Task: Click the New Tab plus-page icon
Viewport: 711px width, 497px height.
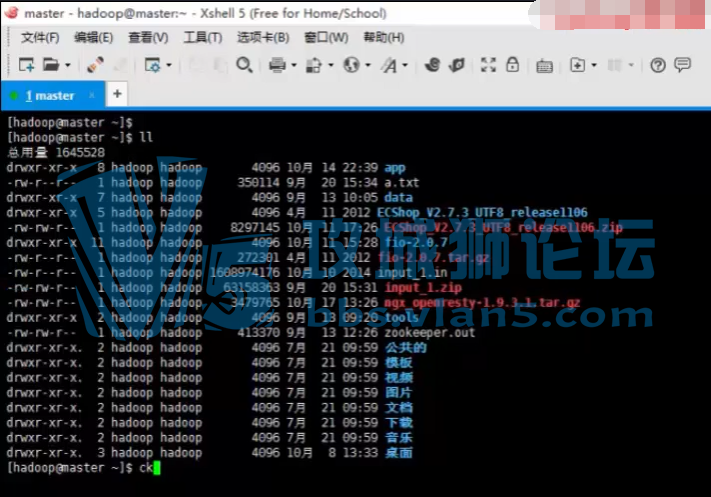Action: [577, 65]
